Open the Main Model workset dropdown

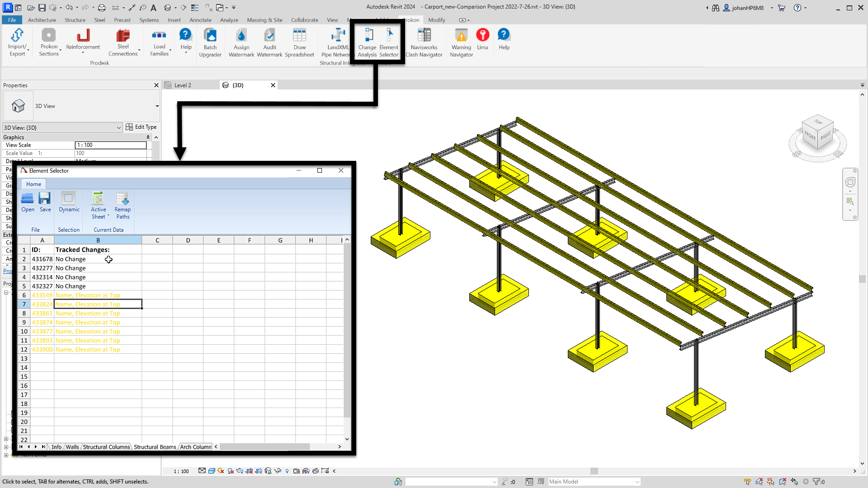[x=637, y=482]
